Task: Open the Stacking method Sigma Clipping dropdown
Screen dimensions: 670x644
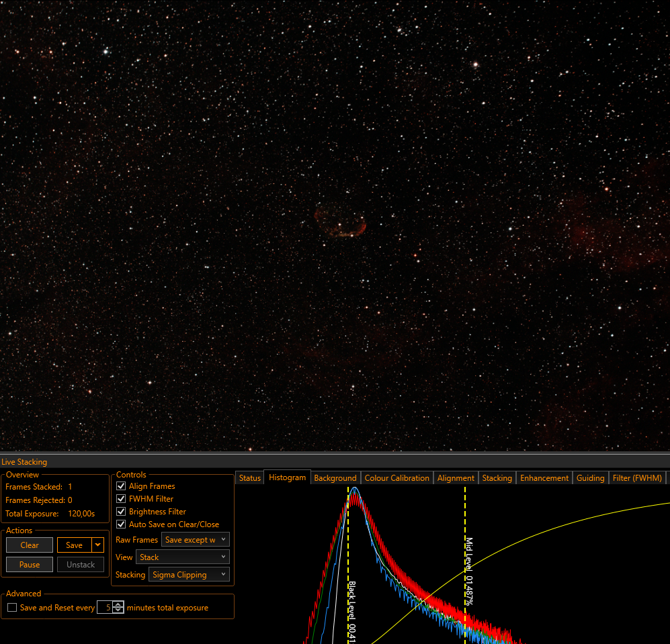Action: [189, 575]
